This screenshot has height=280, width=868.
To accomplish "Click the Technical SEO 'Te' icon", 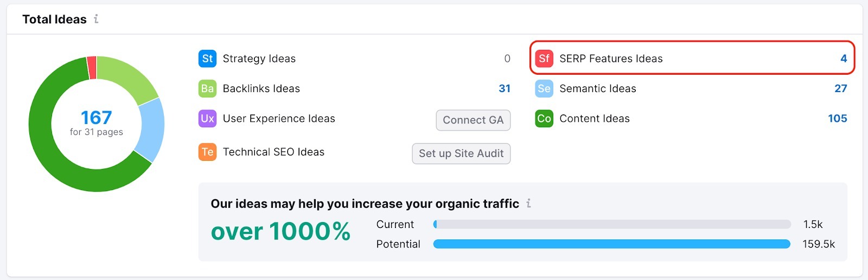I will pyautogui.click(x=207, y=152).
